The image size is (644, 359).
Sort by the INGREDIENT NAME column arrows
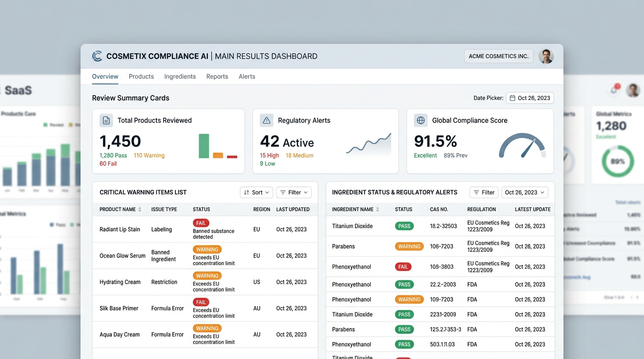378,209
